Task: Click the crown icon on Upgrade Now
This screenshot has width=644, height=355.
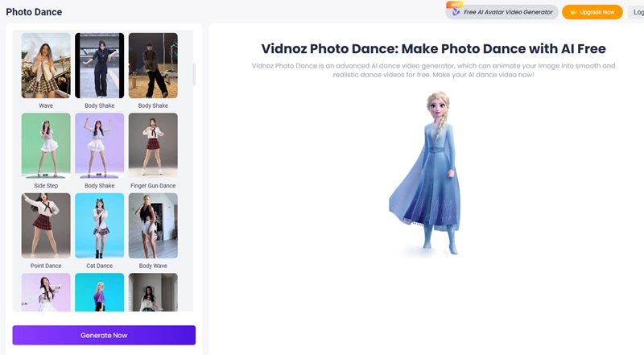Action: [x=574, y=12]
